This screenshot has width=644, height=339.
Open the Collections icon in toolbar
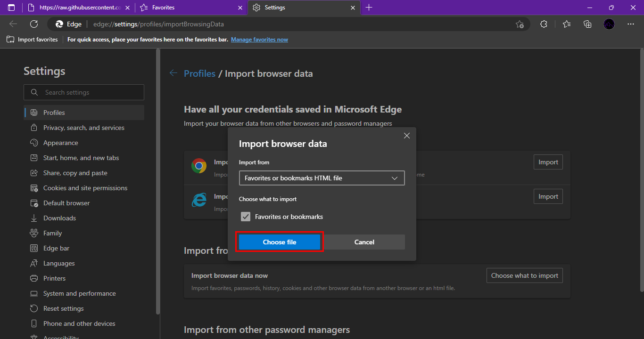(x=587, y=24)
